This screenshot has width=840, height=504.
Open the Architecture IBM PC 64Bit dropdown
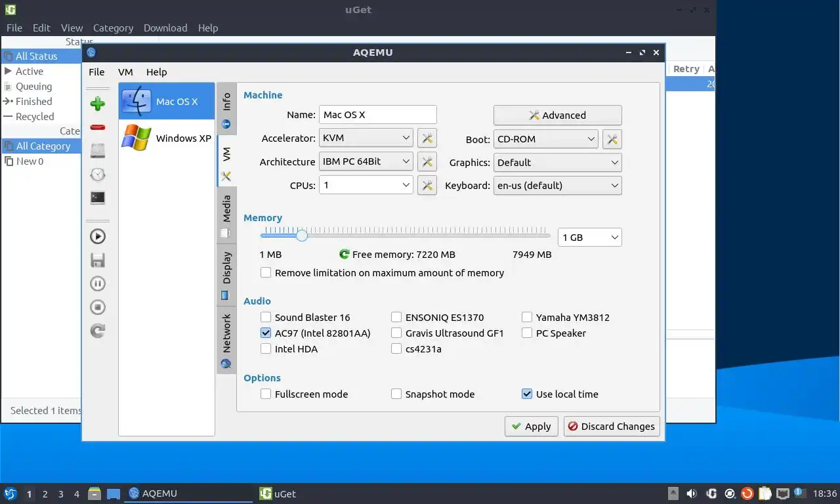(366, 162)
